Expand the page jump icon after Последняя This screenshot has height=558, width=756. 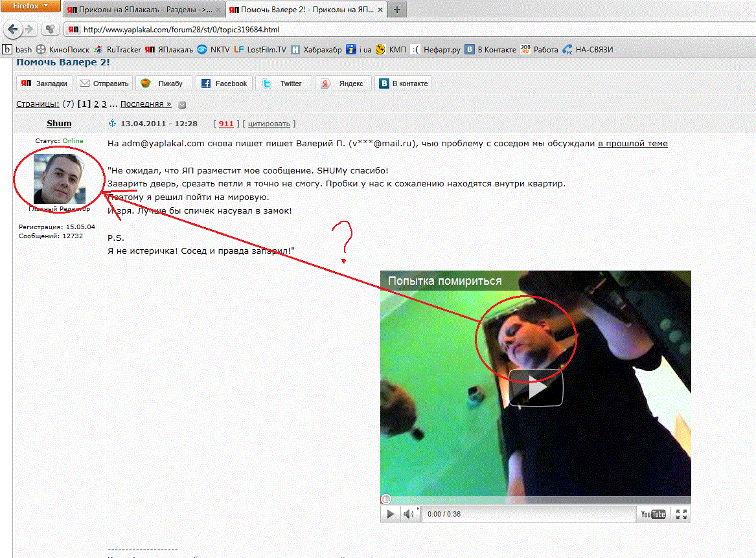[x=182, y=105]
